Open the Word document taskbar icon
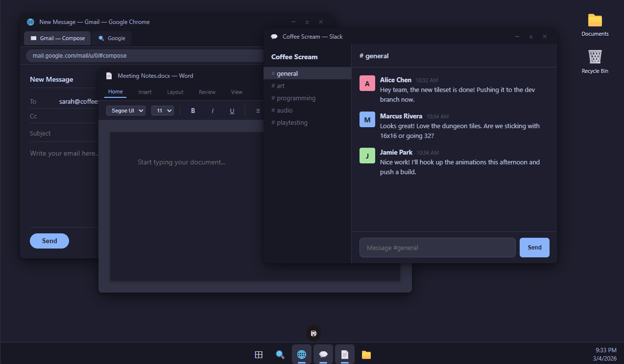Screen dimensions: 624x364 click(344, 354)
